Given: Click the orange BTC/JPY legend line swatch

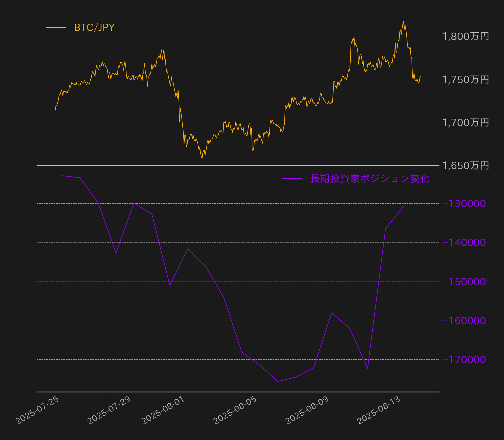Looking at the screenshot, I should tap(56, 27).
